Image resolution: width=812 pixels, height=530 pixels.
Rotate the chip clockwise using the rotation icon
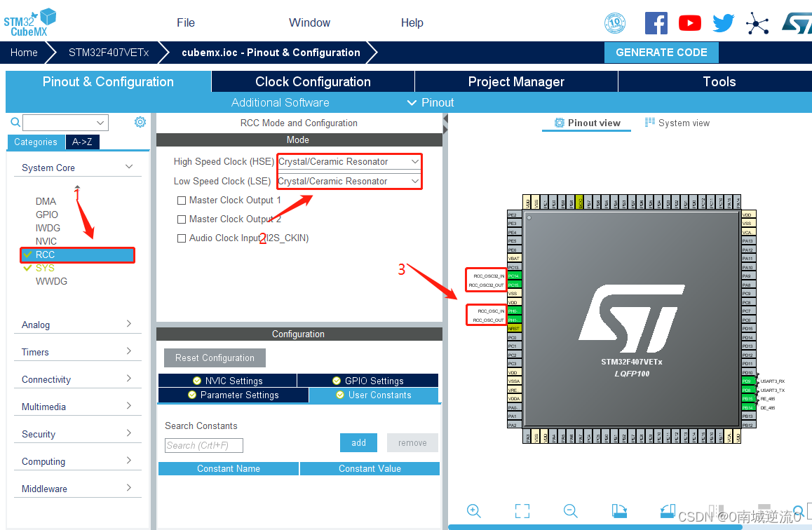click(x=619, y=511)
